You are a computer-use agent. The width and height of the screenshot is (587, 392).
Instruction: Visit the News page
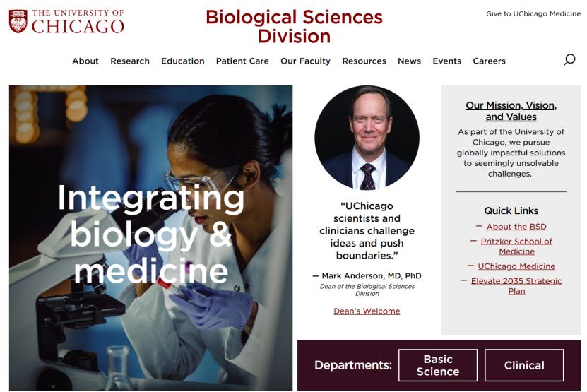coord(409,61)
